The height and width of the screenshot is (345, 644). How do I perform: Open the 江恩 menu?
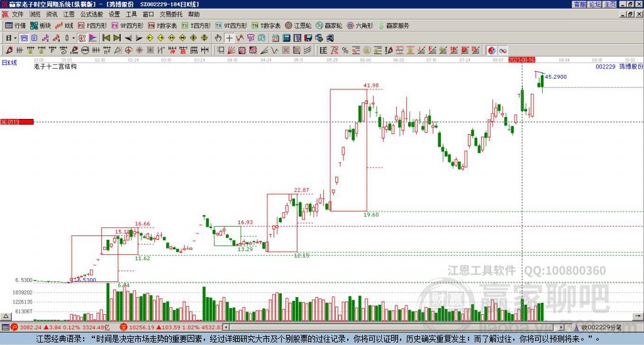pos(69,14)
